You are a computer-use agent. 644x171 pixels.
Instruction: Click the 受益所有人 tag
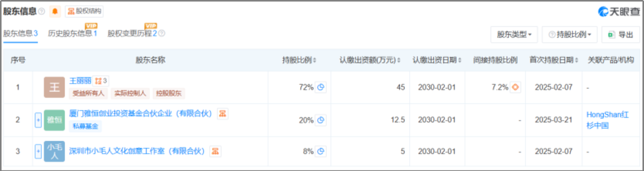click(x=88, y=93)
